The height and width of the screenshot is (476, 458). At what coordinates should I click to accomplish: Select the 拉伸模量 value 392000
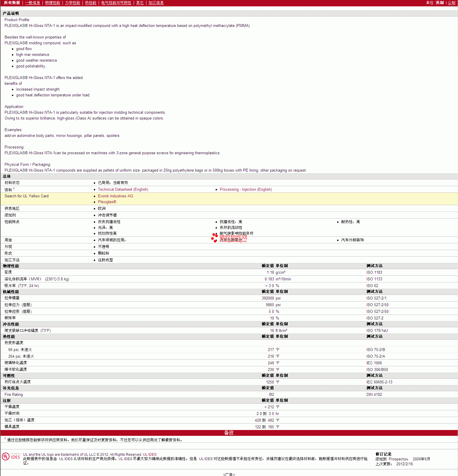[x=268, y=298]
